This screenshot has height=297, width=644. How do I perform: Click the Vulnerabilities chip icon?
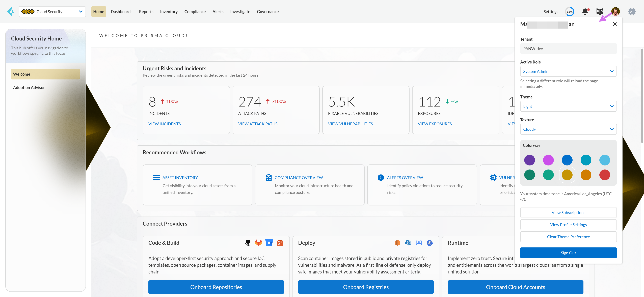pyautogui.click(x=493, y=178)
